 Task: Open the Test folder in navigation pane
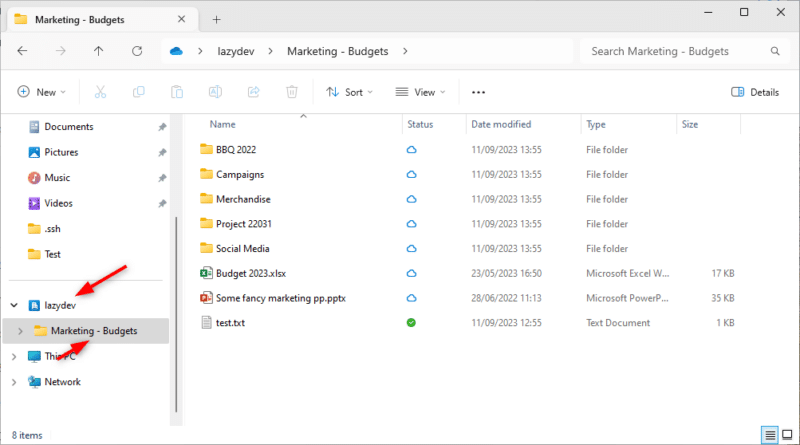pyautogui.click(x=52, y=254)
